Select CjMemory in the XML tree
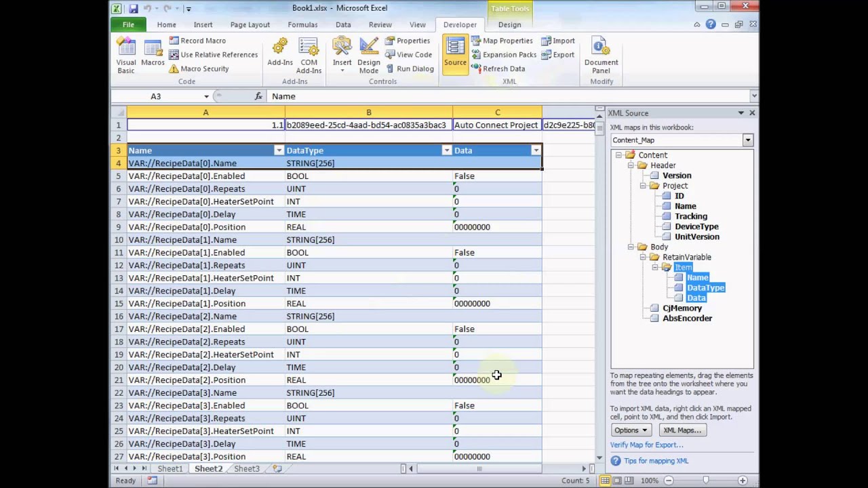 coord(682,308)
